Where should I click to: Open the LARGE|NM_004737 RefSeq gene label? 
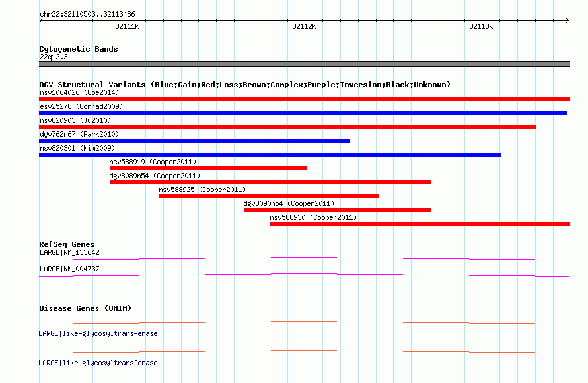point(69,269)
